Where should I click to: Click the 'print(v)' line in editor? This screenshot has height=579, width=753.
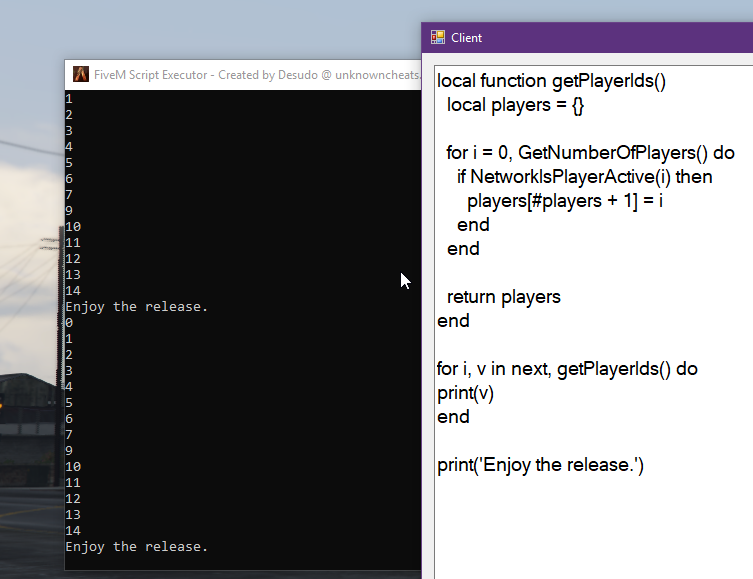coord(465,393)
